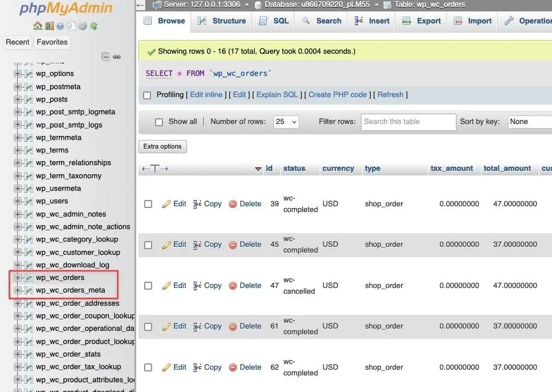Click the pencil Edit icon for row 39
This screenshot has height=392, width=552.
click(x=166, y=204)
